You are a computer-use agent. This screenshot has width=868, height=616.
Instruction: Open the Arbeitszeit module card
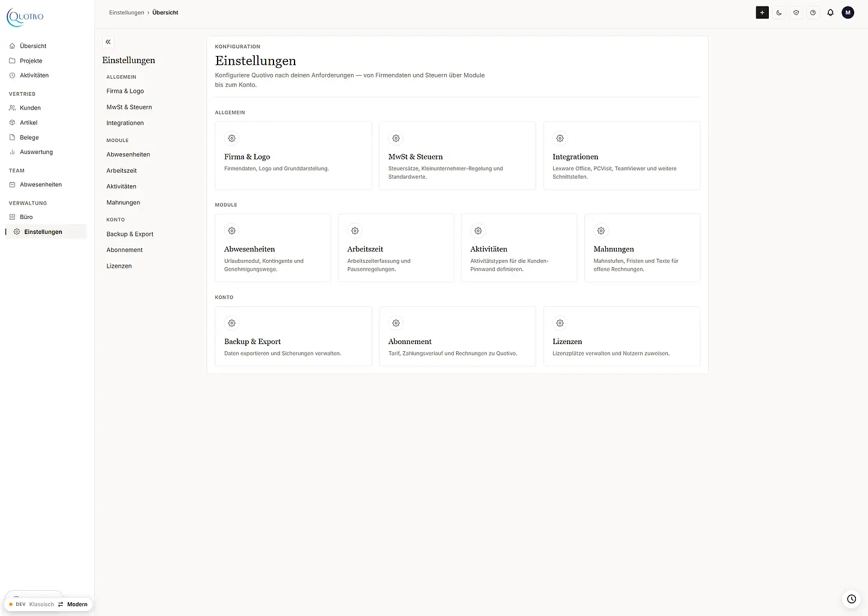(396, 248)
